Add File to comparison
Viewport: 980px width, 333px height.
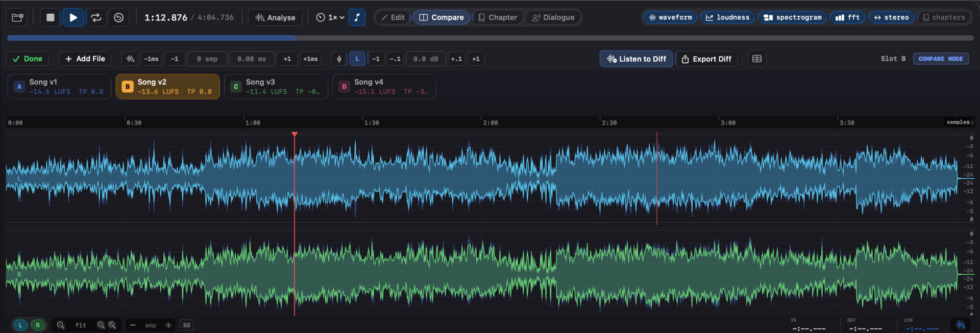coord(85,59)
